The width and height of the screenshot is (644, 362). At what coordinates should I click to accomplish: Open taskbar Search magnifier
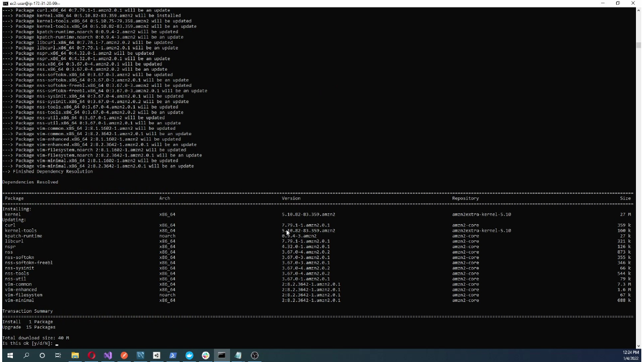(26, 355)
